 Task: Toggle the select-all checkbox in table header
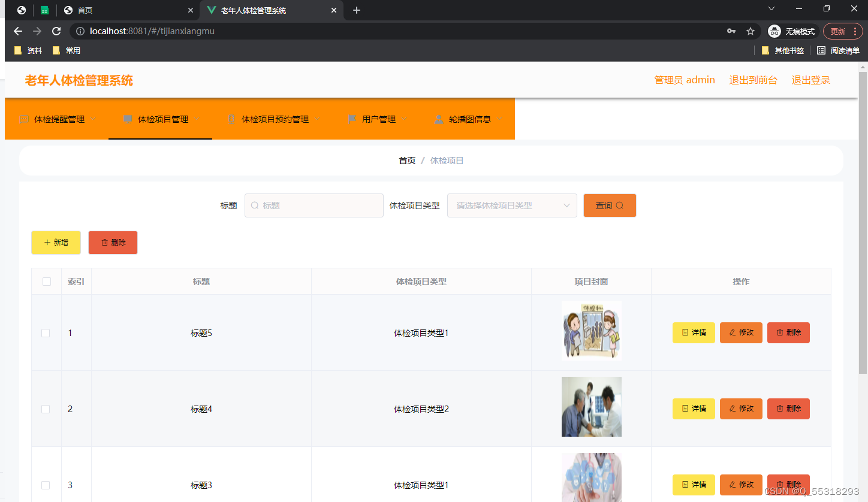[x=47, y=282]
